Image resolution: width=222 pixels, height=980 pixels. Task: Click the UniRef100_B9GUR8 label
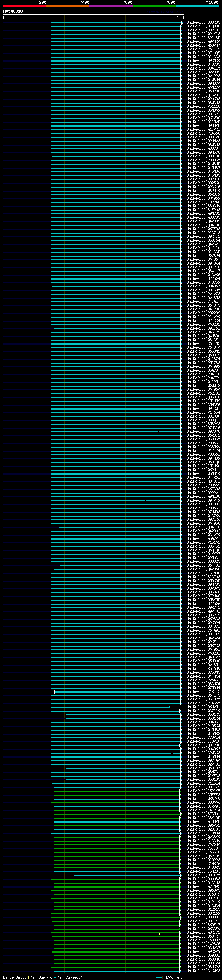click(203, 125)
